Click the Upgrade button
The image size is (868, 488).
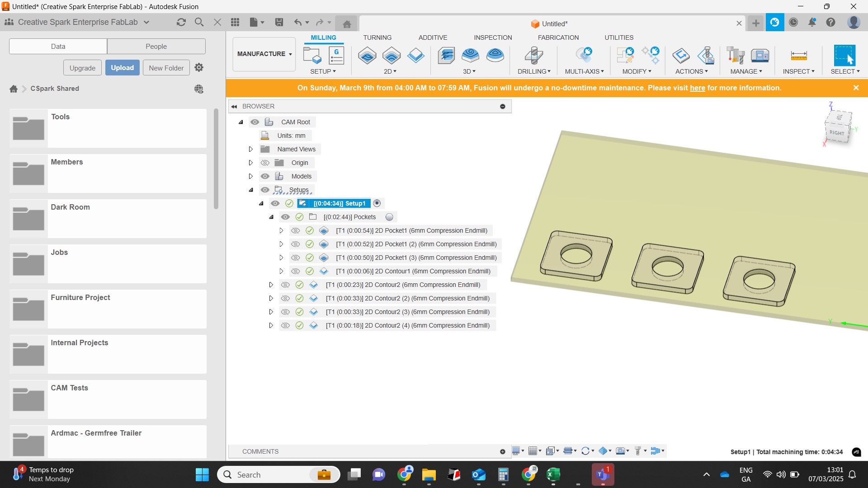point(82,68)
